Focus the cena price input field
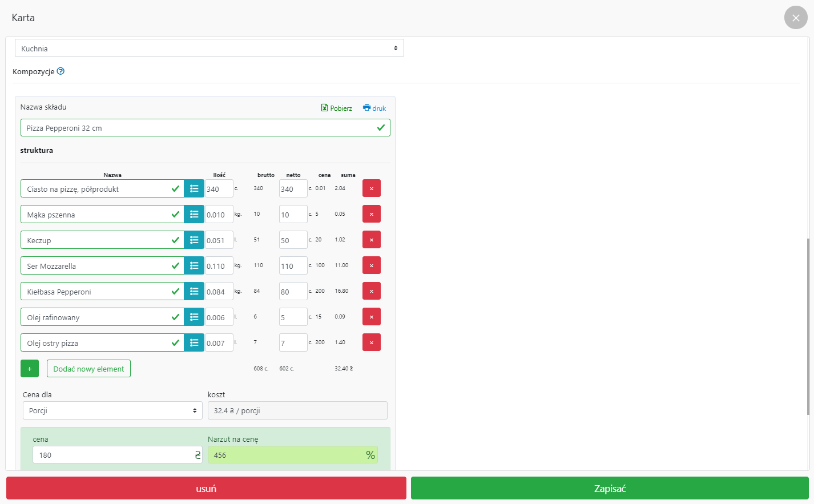814x504 pixels. pos(112,455)
